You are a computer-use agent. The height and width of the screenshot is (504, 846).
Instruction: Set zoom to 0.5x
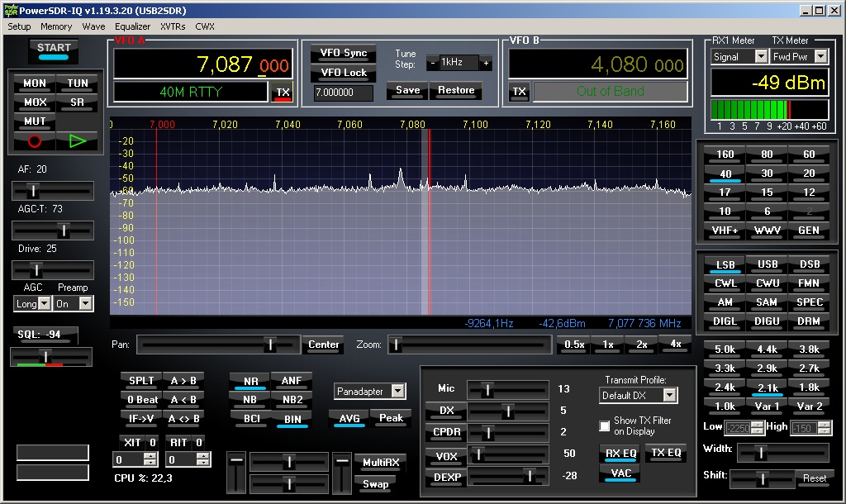(x=574, y=345)
